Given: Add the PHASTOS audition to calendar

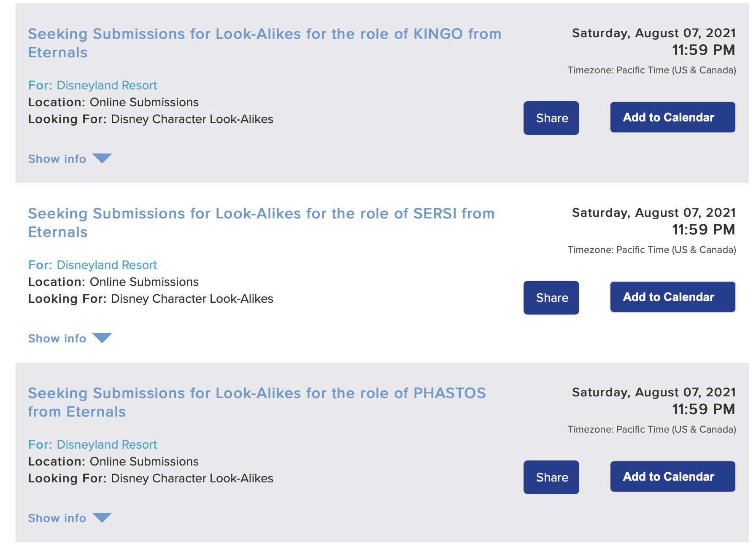Looking at the screenshot, I should [672, 476].
